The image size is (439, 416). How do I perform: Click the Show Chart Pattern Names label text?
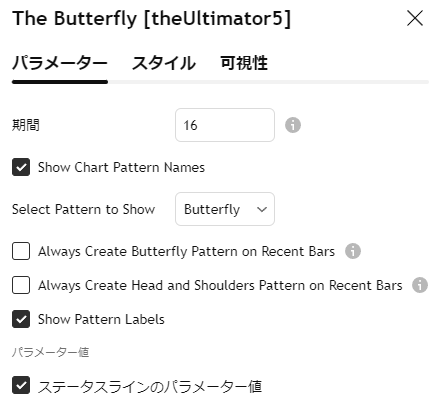point(121,167)
